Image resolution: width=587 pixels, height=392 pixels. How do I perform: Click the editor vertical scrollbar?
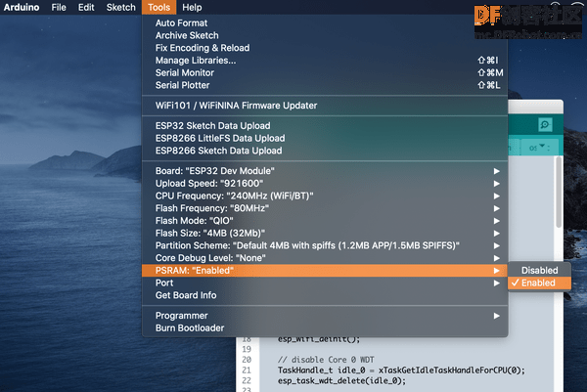coord(559,193)
